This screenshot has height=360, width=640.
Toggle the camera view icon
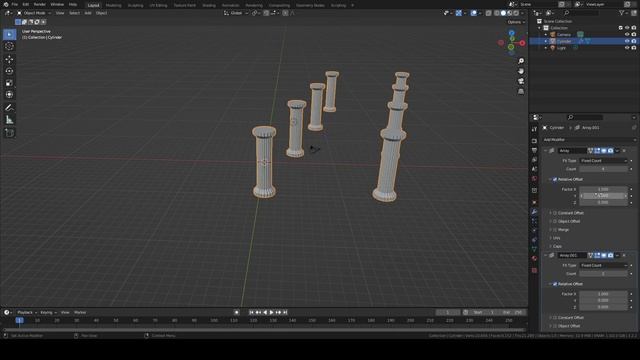click(521, 81)
